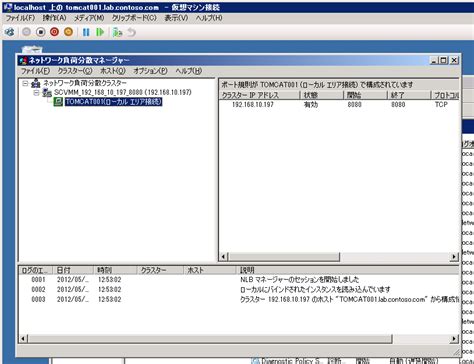
Task: Click the VM Snapshot toolbar icon
Action: pos(117,32)
